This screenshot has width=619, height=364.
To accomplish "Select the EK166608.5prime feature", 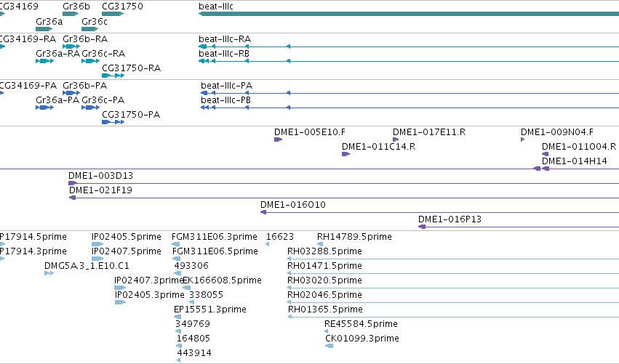I will 187,288.
